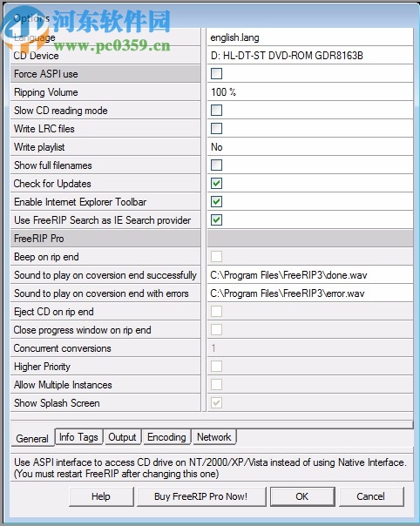This screenshot has height=526, width=420.
Task: Select the Ripping Volume row label
Action: (x=105, y=92)
